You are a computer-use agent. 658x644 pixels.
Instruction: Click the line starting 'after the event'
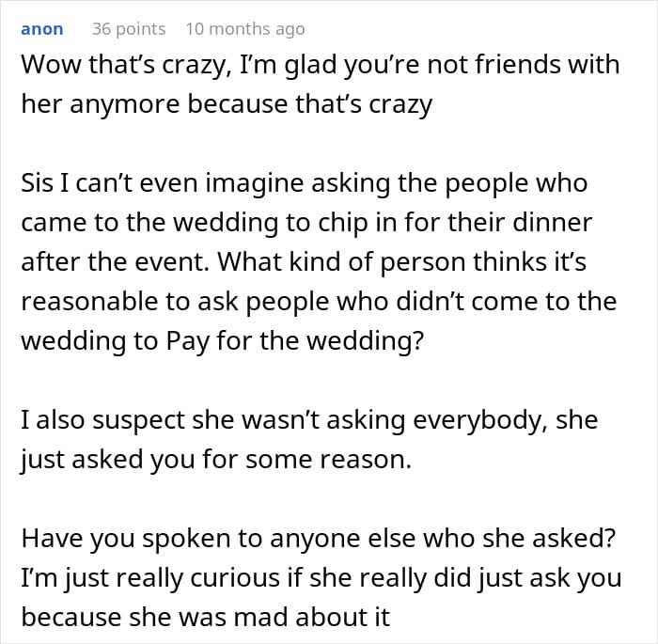pyautogui.click(x=304, y=262)
